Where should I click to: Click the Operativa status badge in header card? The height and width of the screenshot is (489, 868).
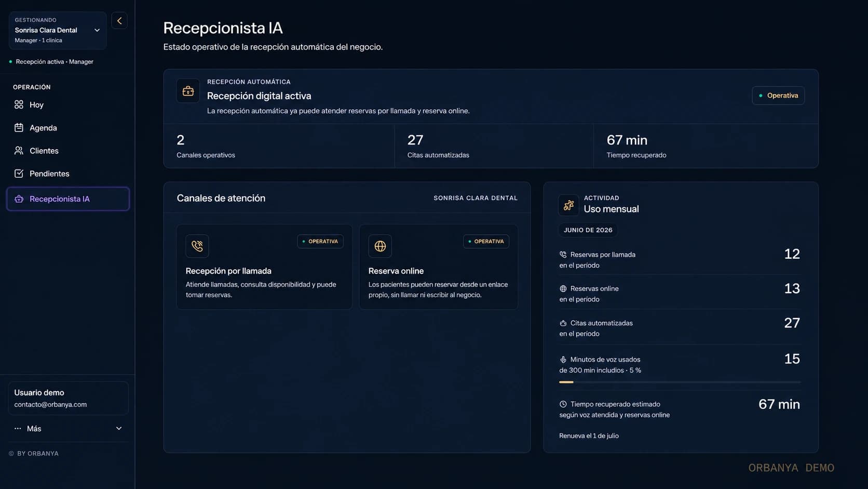click(x=778, y=96)
